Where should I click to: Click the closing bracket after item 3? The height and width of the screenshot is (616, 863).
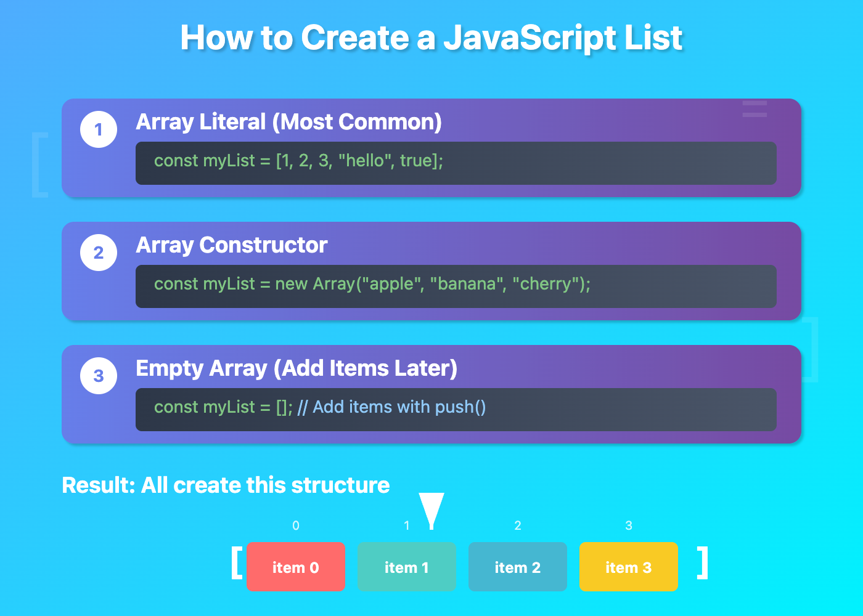tap(703, 562)
